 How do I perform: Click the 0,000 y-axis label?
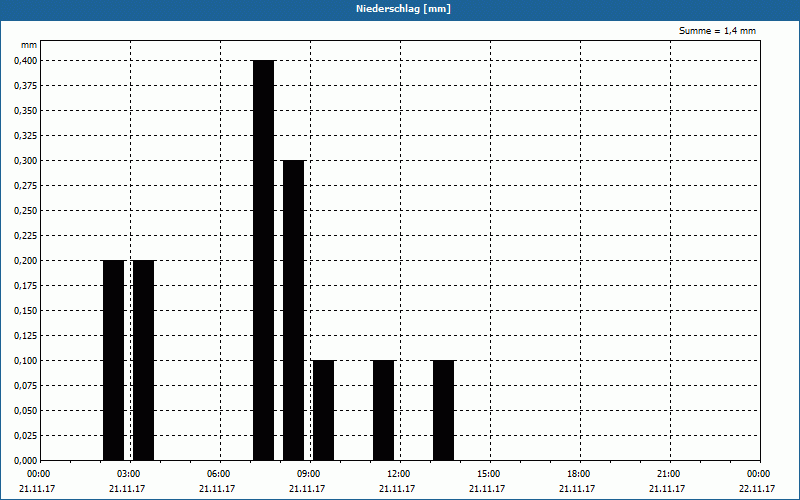click(26, 461)
